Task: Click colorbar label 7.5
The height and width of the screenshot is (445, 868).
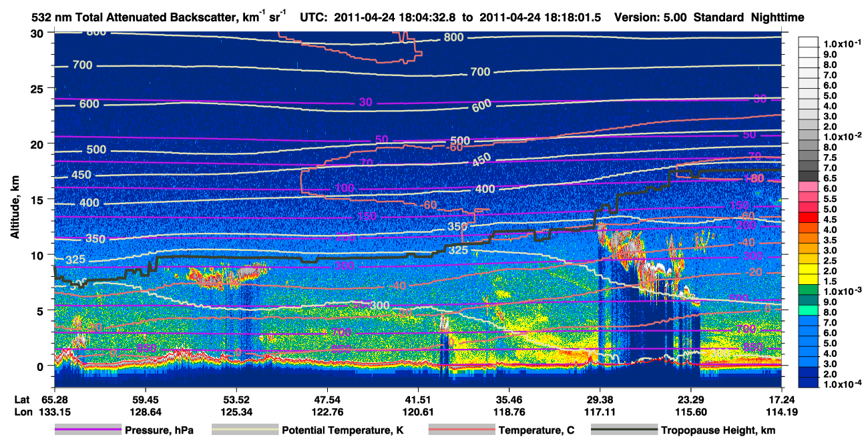Action: (830, 157)
